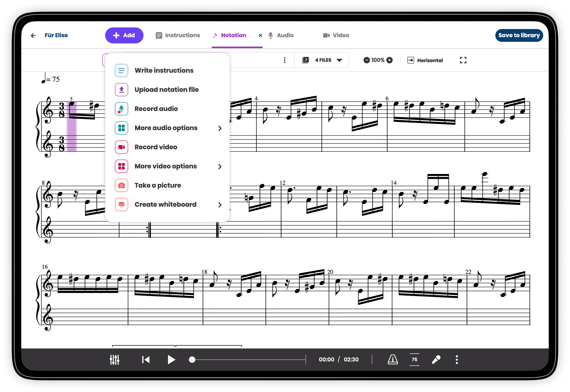Enter fullscreen using the expand icon
Image resolution: width=570 pixels, height=392 pixels.
(x=463, y=60)
